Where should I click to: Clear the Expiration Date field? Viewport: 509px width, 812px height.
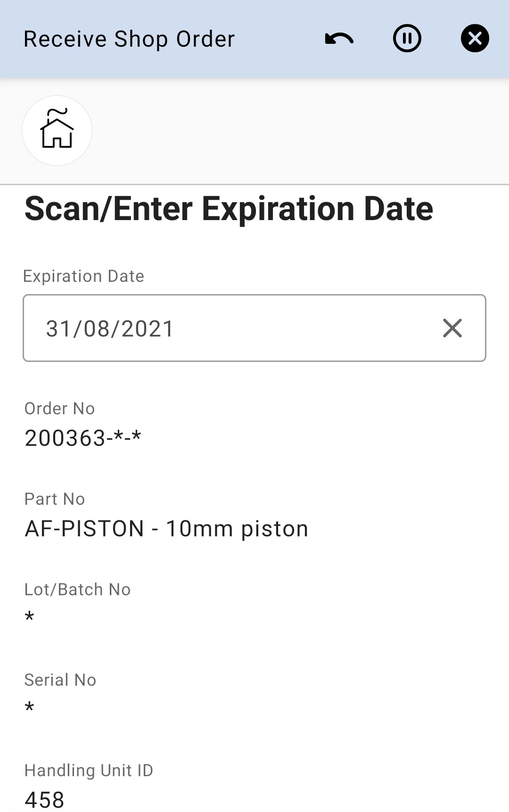452,328
